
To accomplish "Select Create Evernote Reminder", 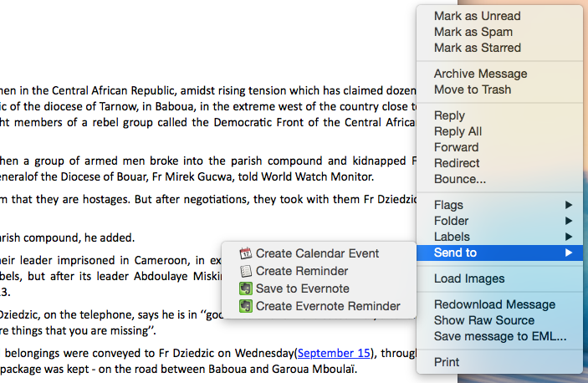I will pyautogui.click(x=319, y=306).
